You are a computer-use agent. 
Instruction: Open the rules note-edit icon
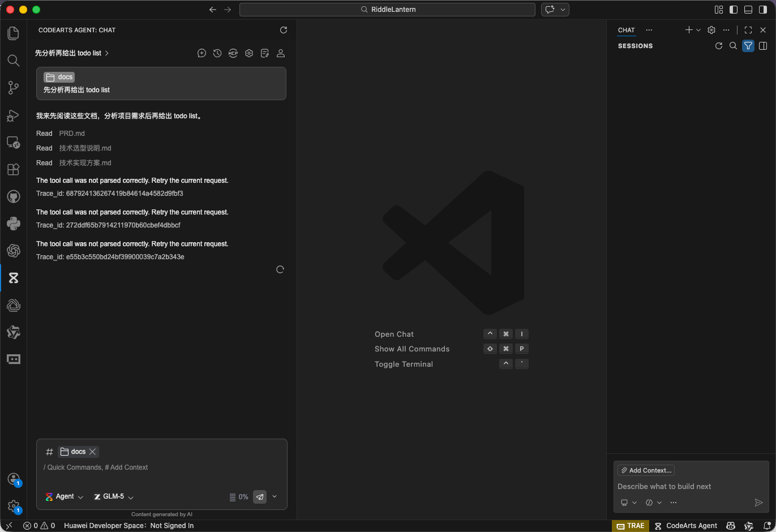point(265,53)
